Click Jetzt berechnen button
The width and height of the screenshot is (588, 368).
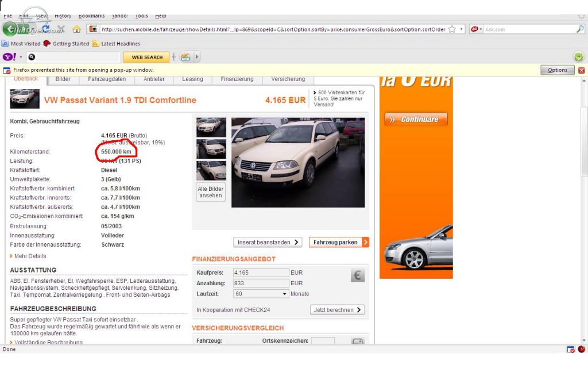[x=337, y=310]
